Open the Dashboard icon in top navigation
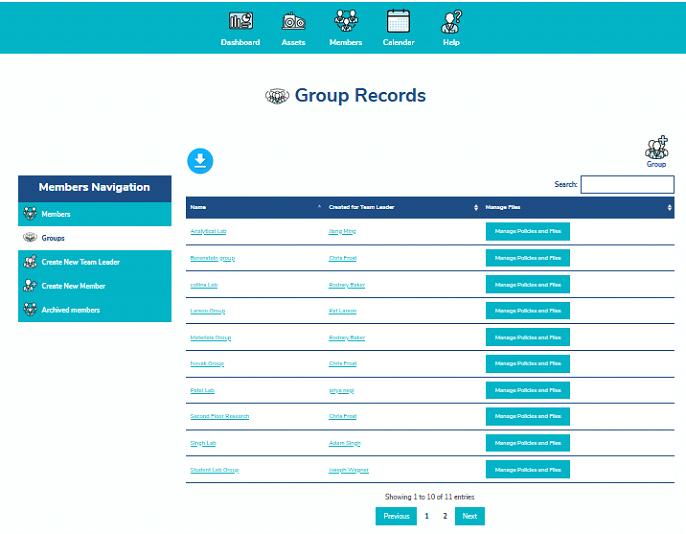This screenshot has height=534, width=686. (x=240, y=27)
